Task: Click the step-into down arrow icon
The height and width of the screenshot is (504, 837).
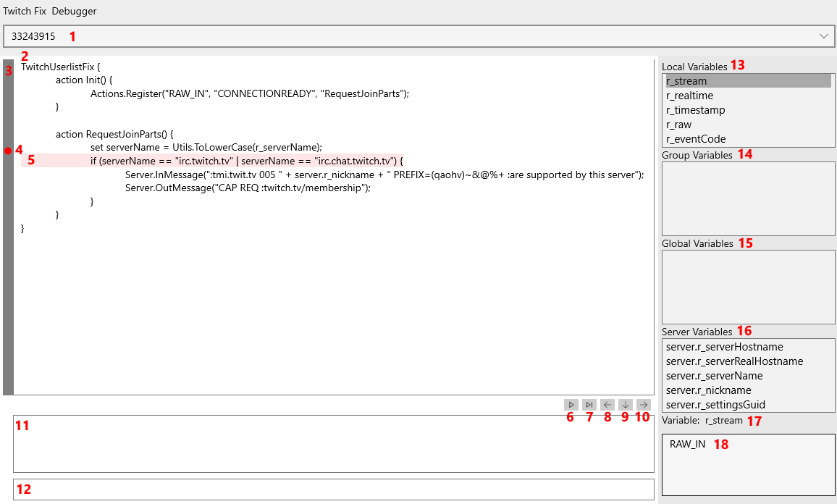Action: (624, 404)
